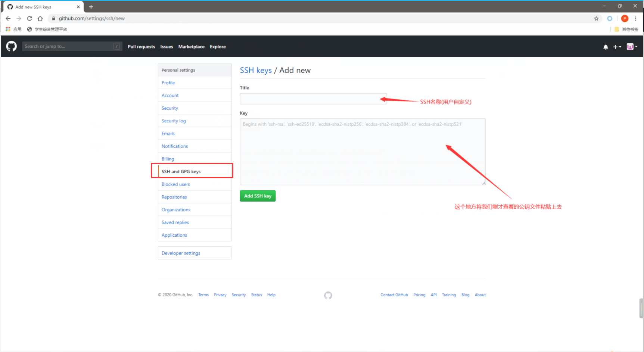Click the browser home icon
This screenshot has height=352, width=644.
click(40, 18)
